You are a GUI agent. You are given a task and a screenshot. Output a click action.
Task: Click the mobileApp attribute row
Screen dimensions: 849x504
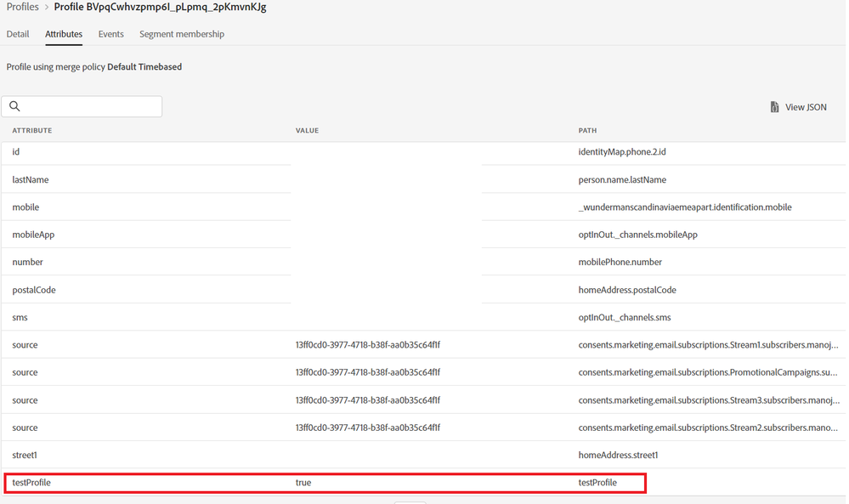(33, 235)
